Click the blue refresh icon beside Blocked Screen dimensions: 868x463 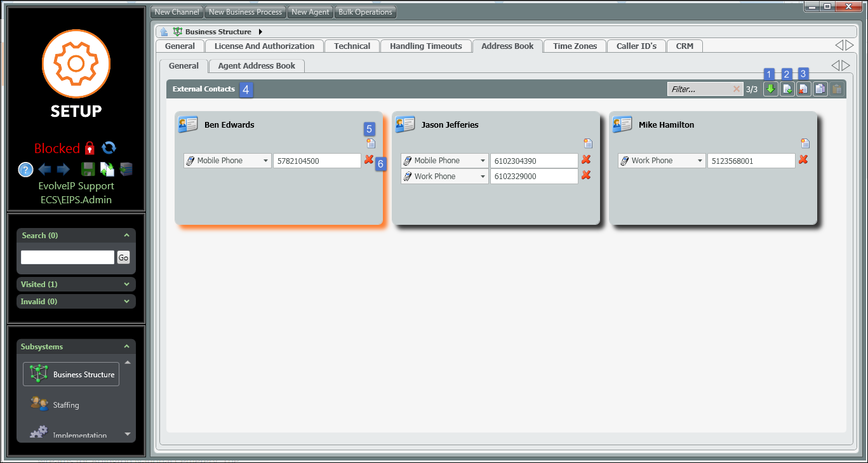pyautogui.click(x=109, y=147)
